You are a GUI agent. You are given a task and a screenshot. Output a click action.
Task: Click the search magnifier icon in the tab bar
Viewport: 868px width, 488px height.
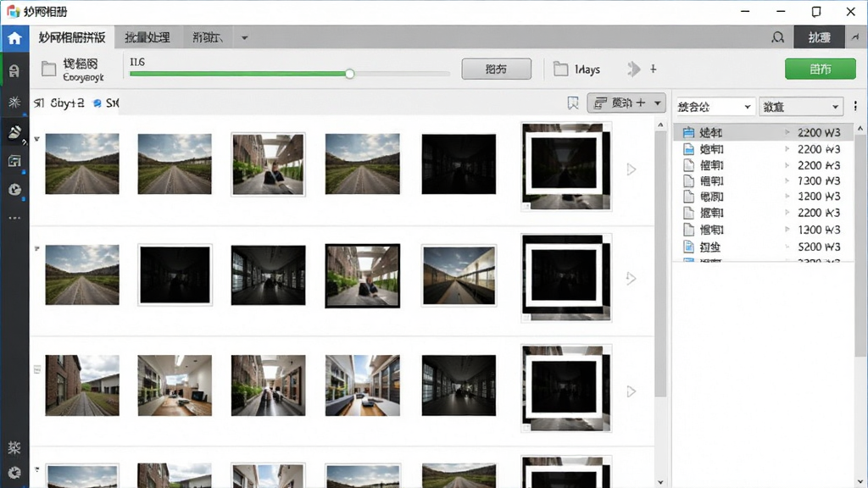778,37
